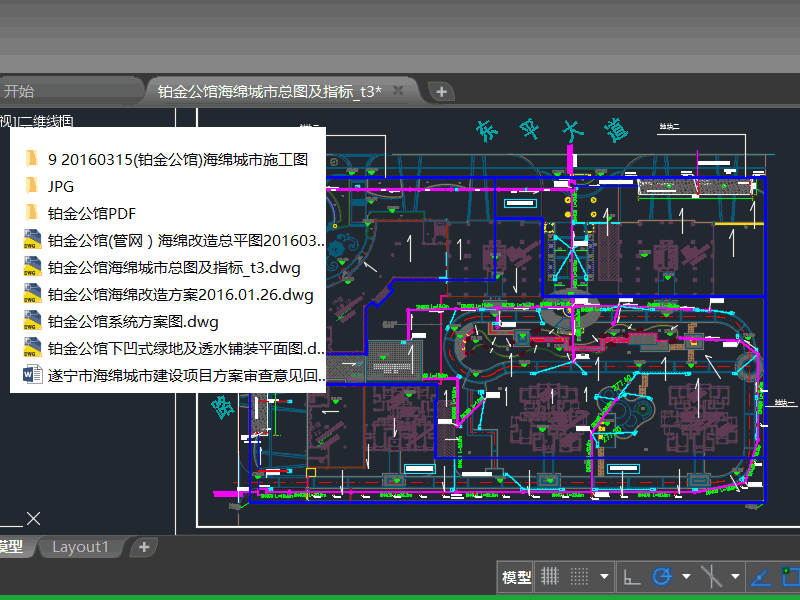Switch to the Layout1 tab

click(80, 547)
